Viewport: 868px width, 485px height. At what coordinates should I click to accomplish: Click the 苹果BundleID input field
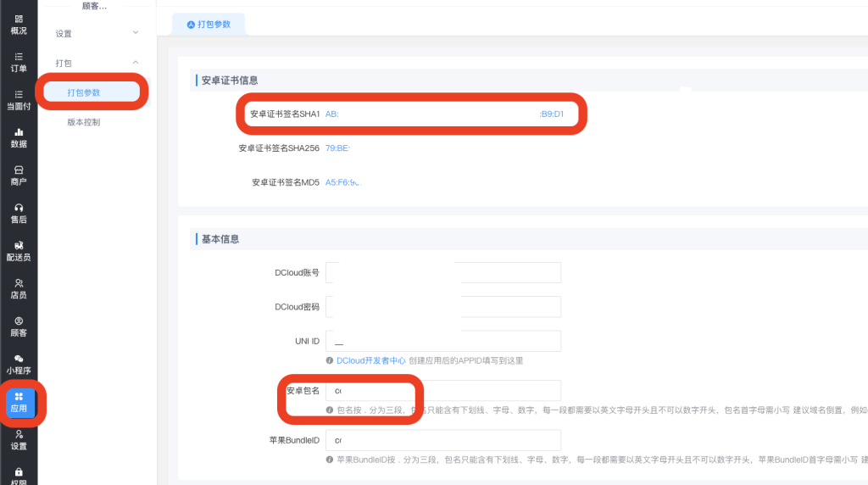pyautogui.click(x=442, y=440)
